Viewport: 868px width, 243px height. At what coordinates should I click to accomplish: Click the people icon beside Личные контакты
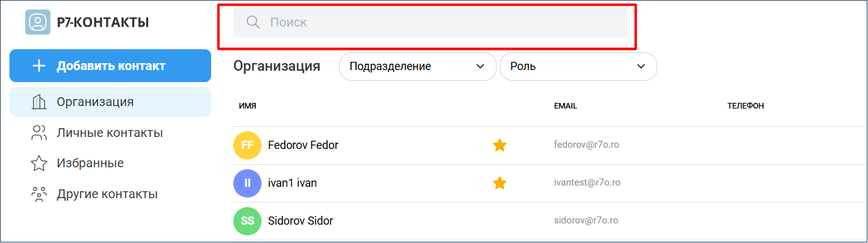(x=39, y=133)
